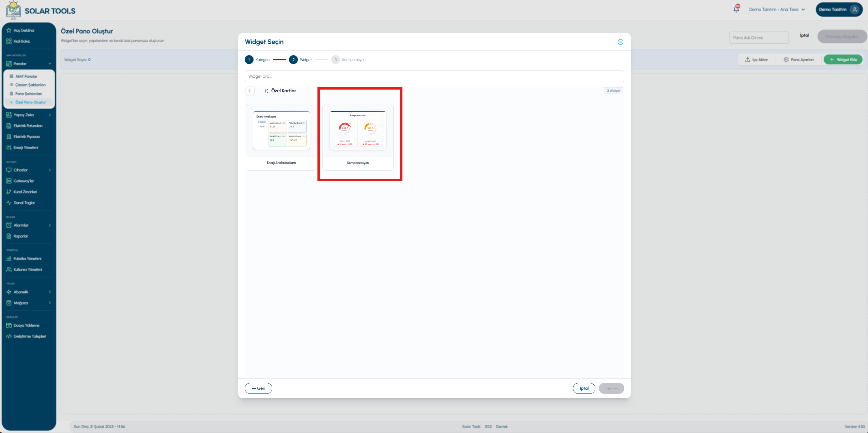The width and height of the screenshot is (868, 433).
Task: Open Yapay Zeka in the sidebar
Action: [29, 115]
